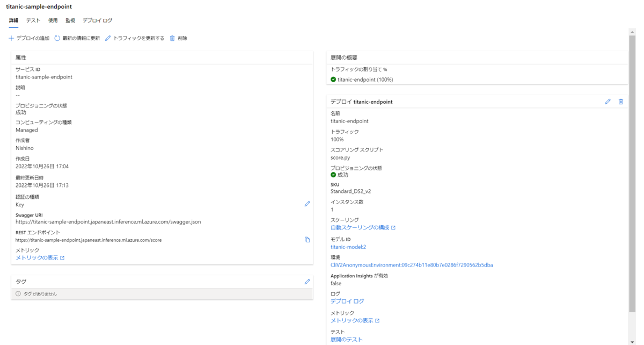Click info icon in タグがありません row
Screen dimensions: 644x345
point(18,294)
